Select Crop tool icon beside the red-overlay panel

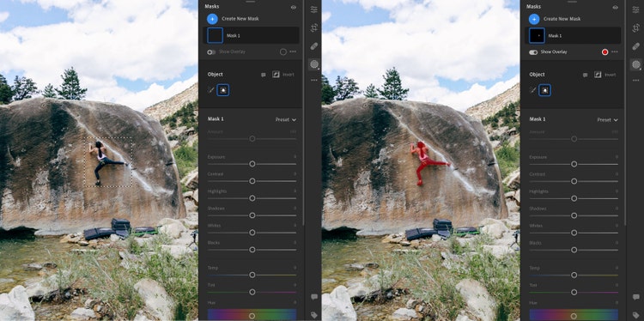[x=636, y=28]
